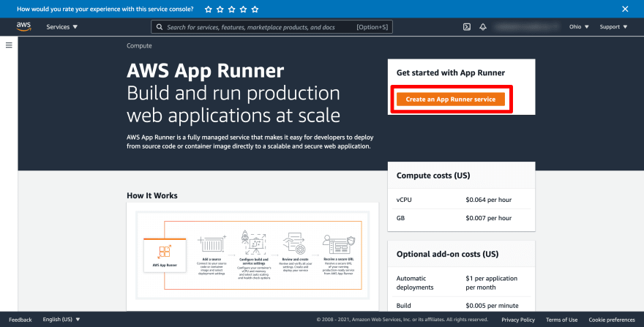Viewport: 644px width, 327px height.
Task: Click the AWS logo home icon
Action: (x=24, y=27)
